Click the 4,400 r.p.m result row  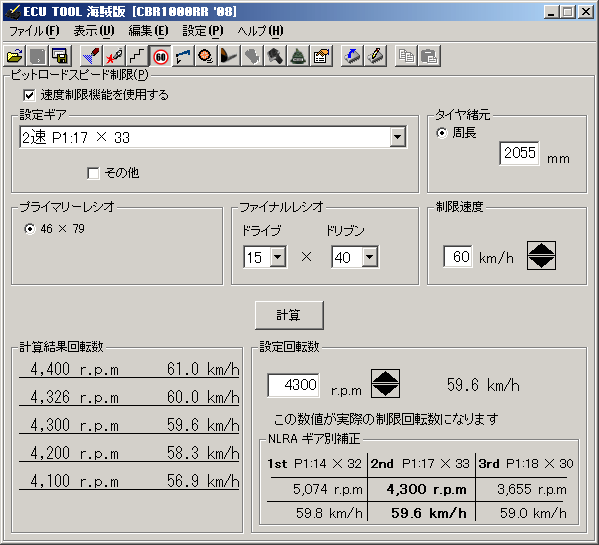click(129, 369)
